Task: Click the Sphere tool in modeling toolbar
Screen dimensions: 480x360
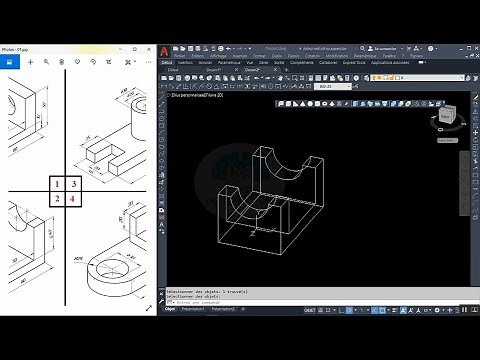Action: click(310, 104)
